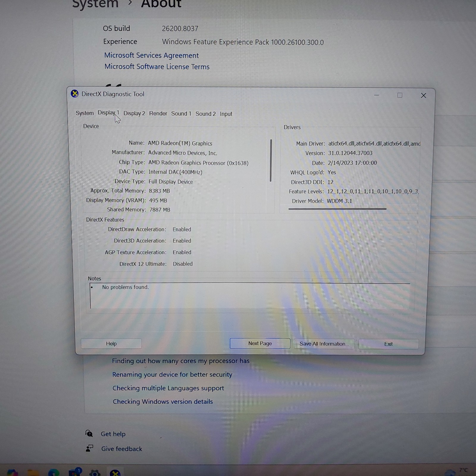Select shared memory '7887 MB' value

coord(160,210)
